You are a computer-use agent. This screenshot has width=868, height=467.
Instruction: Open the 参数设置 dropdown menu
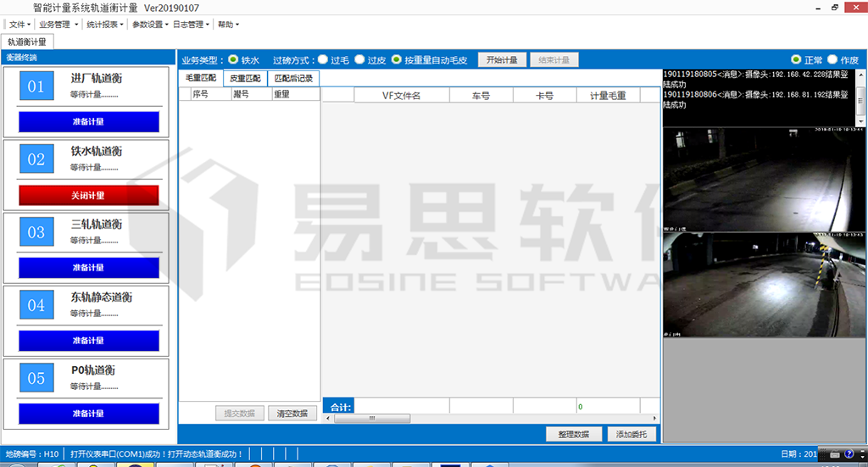(x=149, y=25)
